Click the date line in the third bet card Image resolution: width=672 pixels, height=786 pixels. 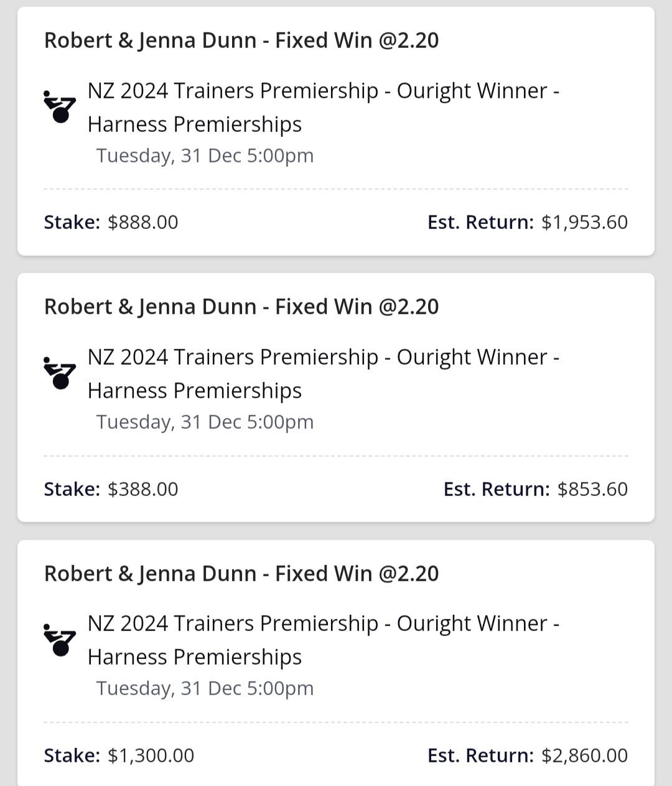205,688
